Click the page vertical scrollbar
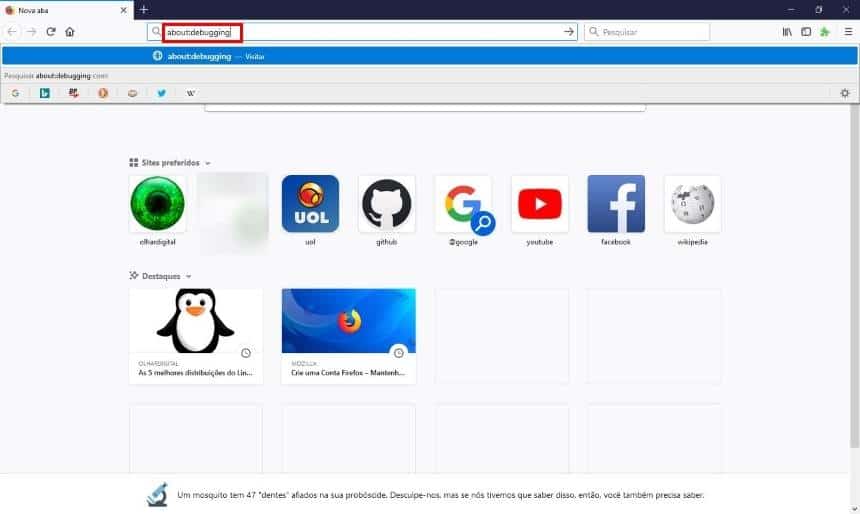Image resolution: width=860 pixels, height=514 pixels. pyautogui.click(x=855, y=274)
